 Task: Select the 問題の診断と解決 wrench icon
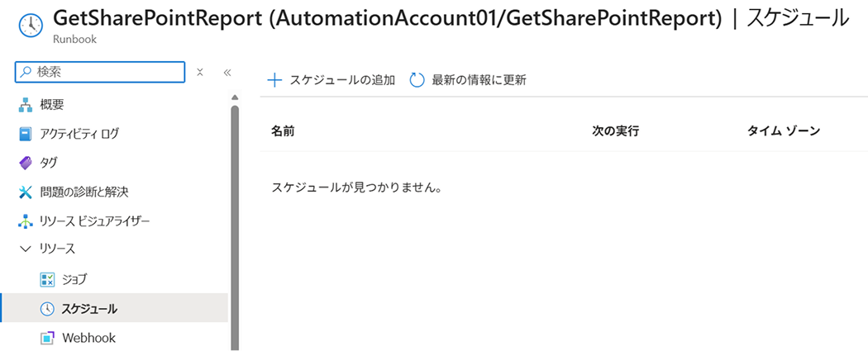(x=25, y=192)
